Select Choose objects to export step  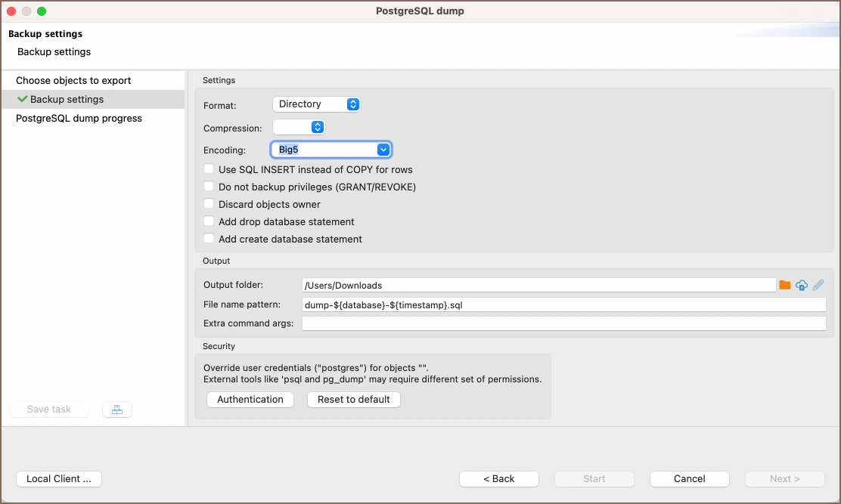pyautogui.click(x=73, y=80)
